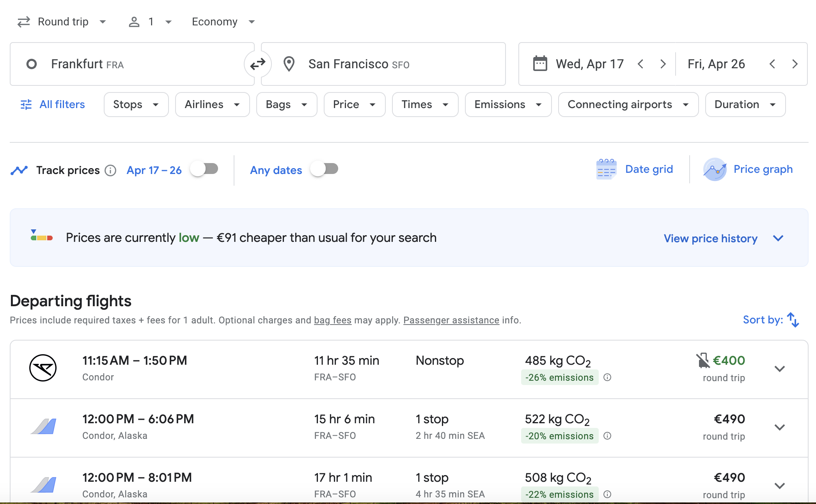The image size is (816, 504).
Task: Click the Wed, Apr 17 departure date
Action: point(590,64)
